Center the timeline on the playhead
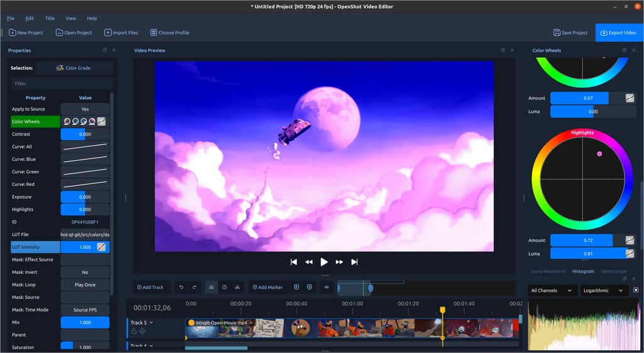Image resolution: width=644 pixels, height=353 pixels. (327, 288)
